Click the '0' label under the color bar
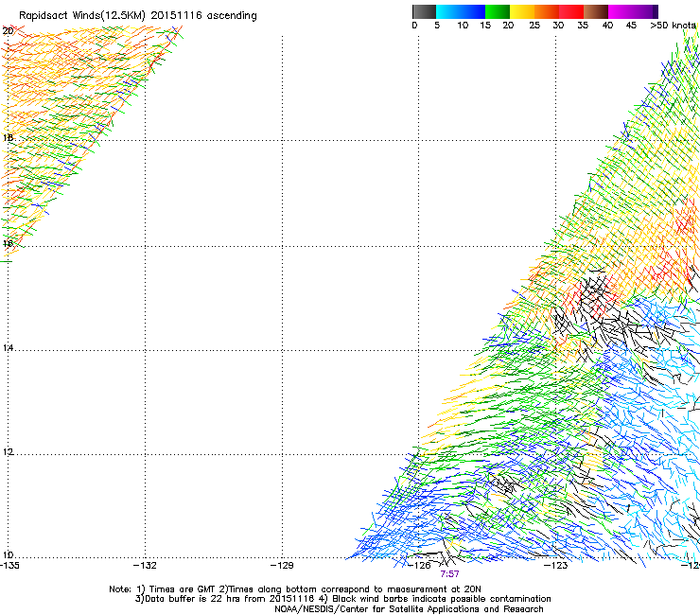The image size is (700, 615). [414, 26]
